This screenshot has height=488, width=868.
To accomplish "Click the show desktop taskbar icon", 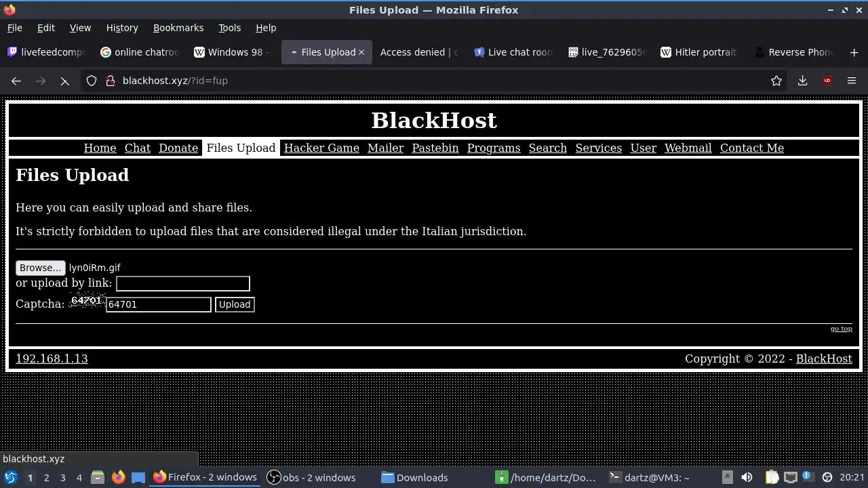I will (x=138, y=478).
